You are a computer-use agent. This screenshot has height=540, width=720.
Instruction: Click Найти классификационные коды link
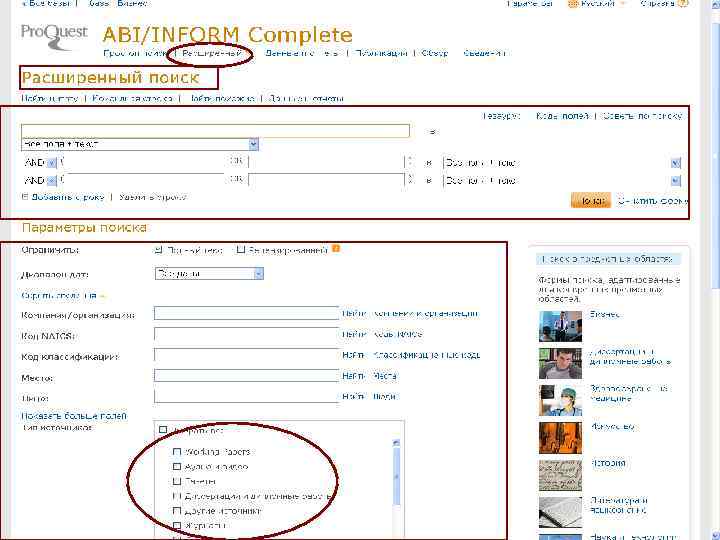[x=411, y=355]
